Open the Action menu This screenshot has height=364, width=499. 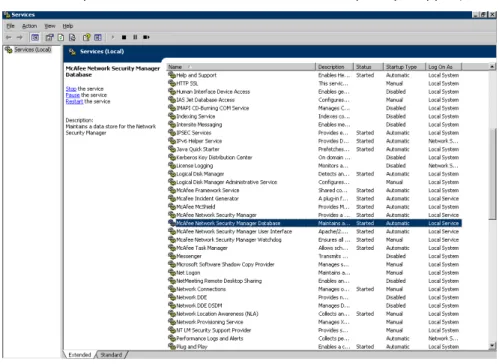click(29, 26)
